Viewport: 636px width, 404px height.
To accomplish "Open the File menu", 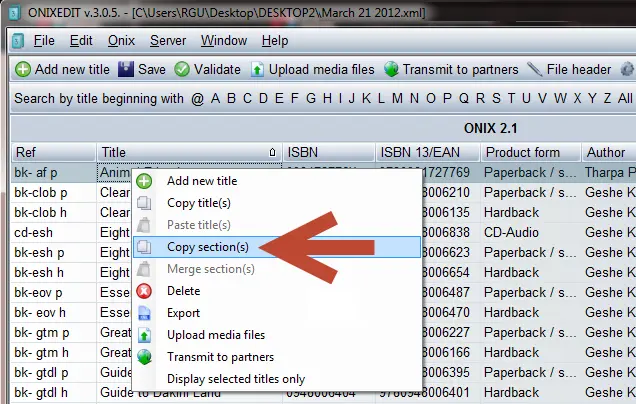I will 44,41.
